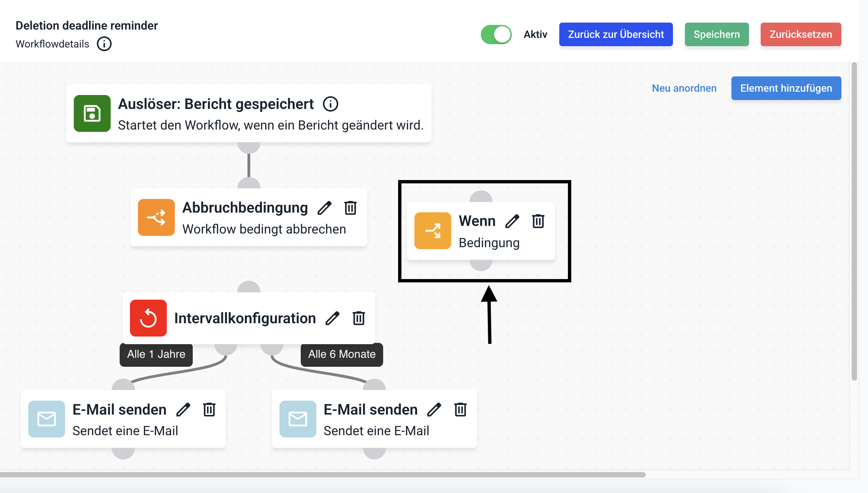Click Zurück zur Übersicht button

pos(615,34)
